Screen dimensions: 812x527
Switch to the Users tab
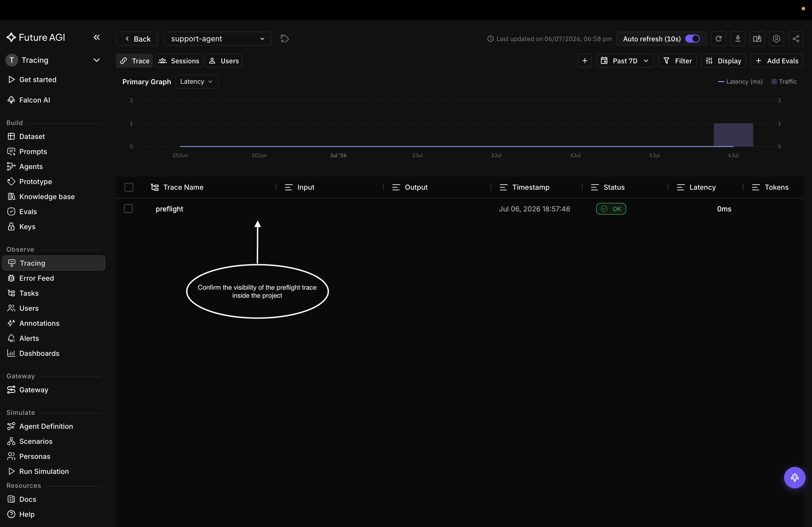pyautogui.click(x=223, y=61)
